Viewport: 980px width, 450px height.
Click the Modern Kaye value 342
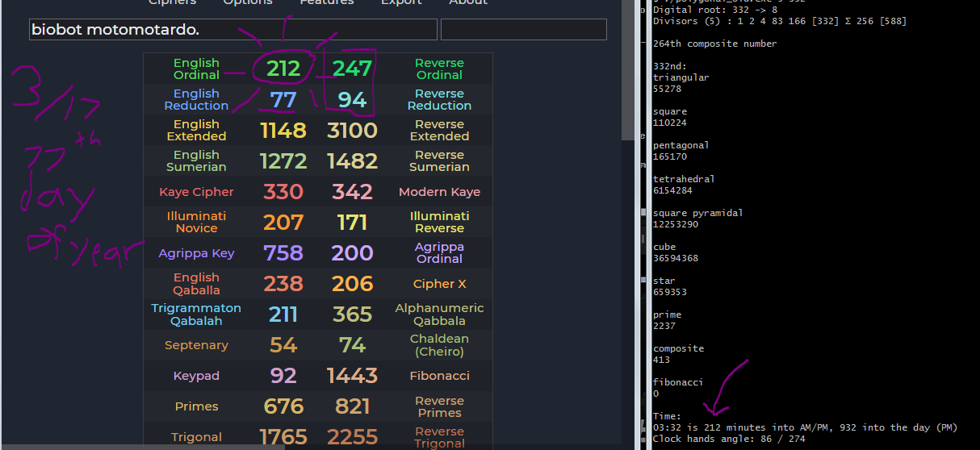click(x=352, y=191)
